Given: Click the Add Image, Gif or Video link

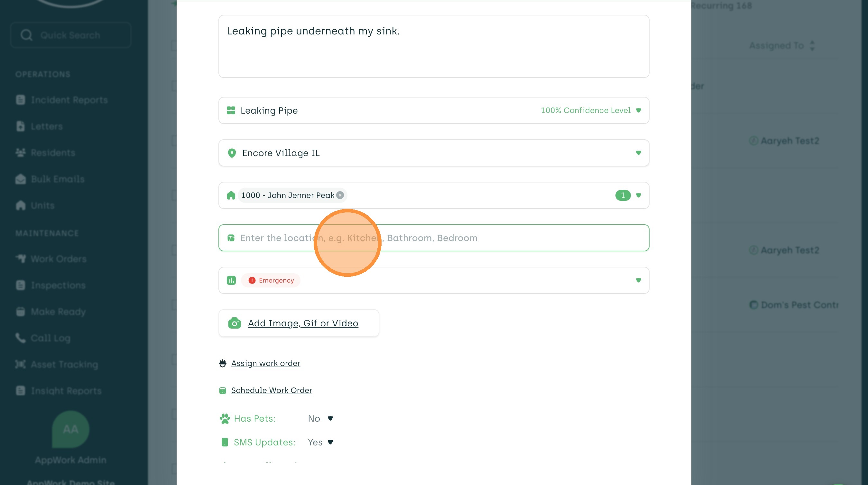Looking at the screenshot, I should 303,323.
